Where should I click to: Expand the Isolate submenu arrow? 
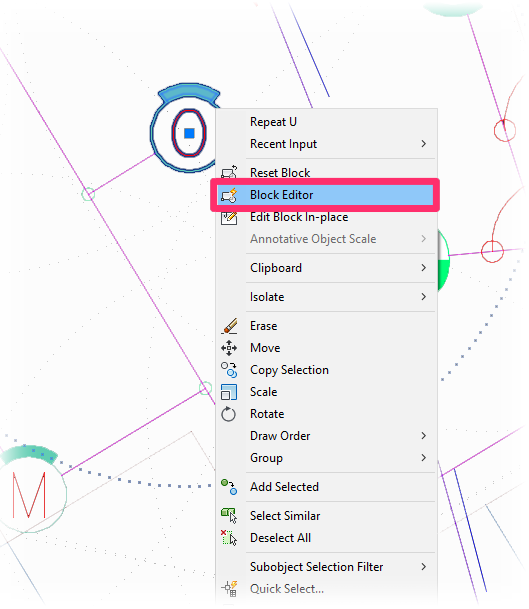click(424, 297)
